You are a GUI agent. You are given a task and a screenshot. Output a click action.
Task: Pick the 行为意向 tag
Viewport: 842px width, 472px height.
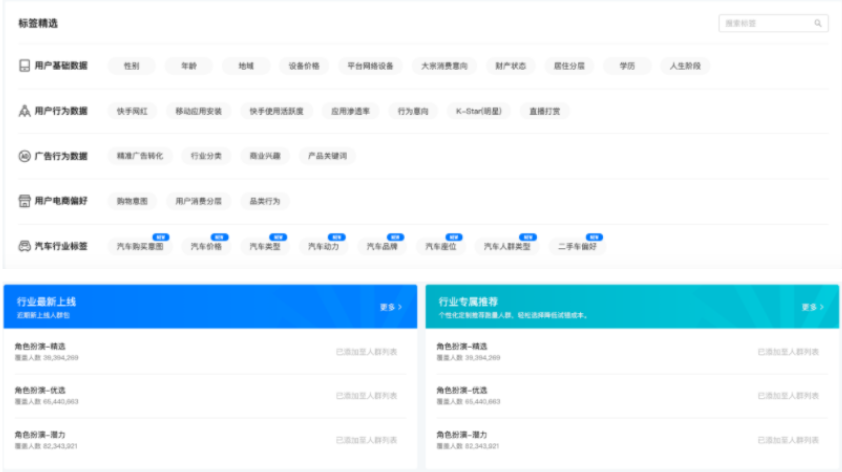point(413,111)
